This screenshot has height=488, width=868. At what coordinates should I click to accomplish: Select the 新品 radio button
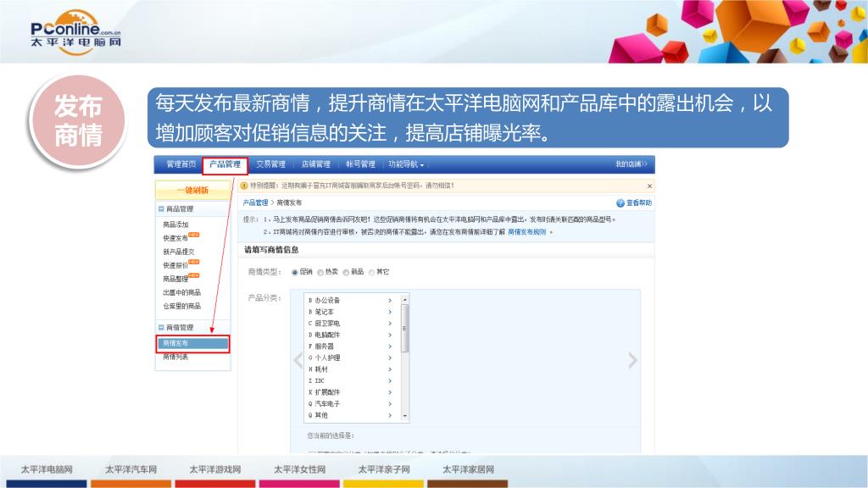pos(346,272)
